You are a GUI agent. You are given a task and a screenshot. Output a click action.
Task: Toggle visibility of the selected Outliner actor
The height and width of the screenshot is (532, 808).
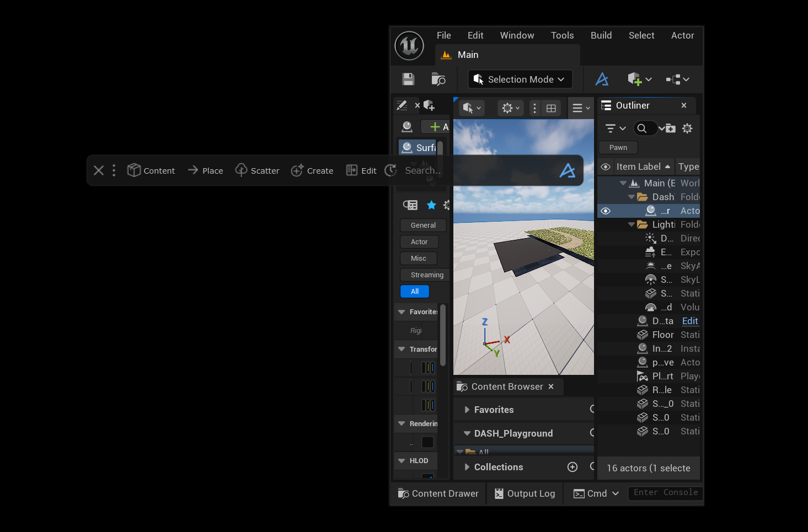[x=606, y=211]
